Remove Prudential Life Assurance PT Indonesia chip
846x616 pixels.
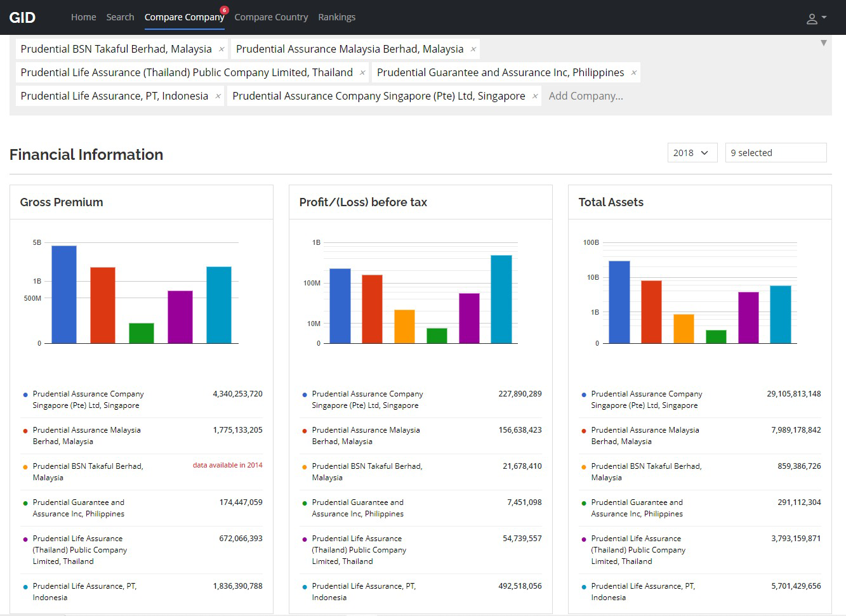coord(218,96)
